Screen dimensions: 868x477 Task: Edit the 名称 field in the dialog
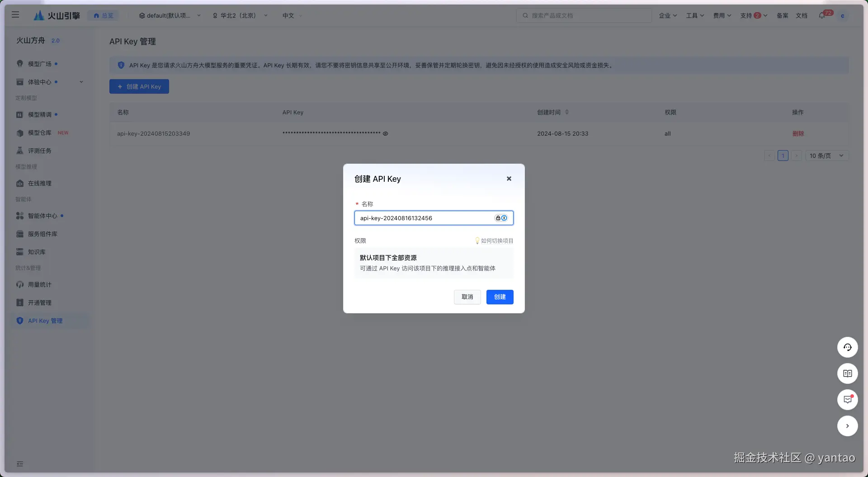tap(434, 218)
